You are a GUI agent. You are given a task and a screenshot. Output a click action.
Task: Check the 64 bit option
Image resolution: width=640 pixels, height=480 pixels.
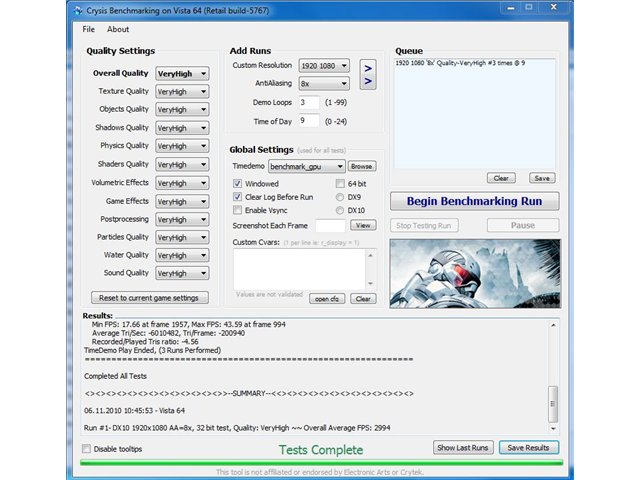[x=340, y=184]
